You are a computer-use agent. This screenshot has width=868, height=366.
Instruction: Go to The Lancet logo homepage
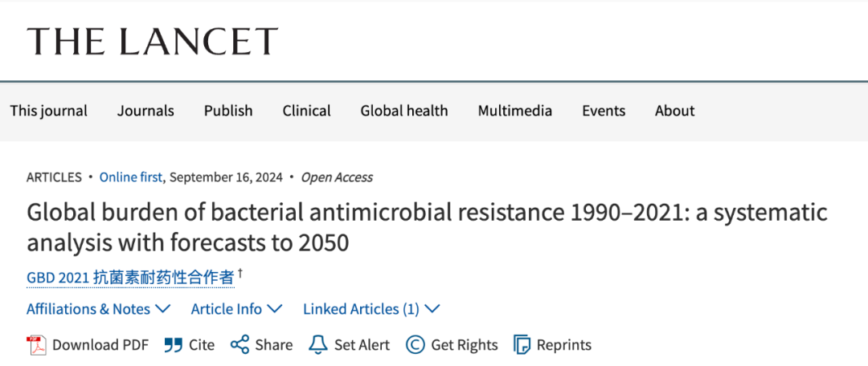tap(152, 41)
